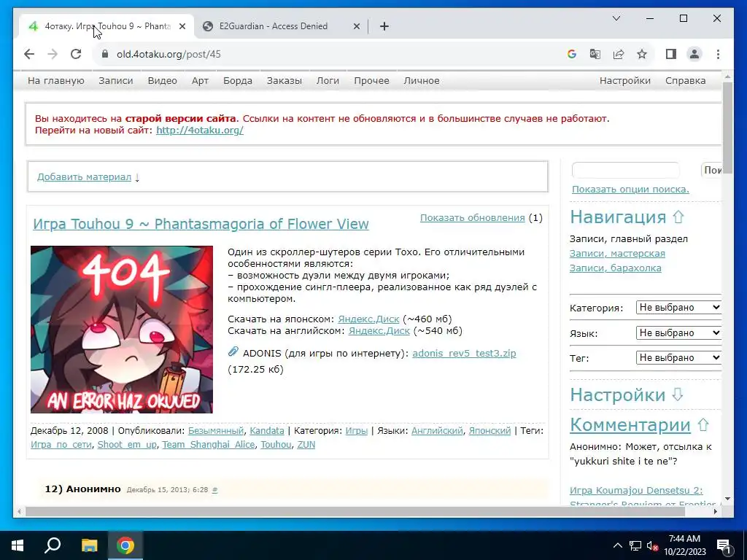Viewport: 747px width, 560px height.
Task: Open the Язык dropdown
Action: [678, 332]
